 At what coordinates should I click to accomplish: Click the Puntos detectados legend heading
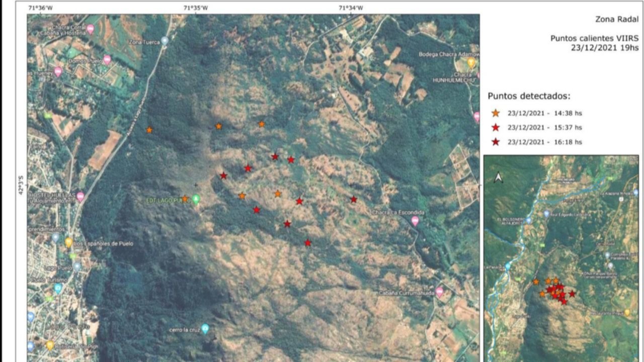(x=529, y=96)
